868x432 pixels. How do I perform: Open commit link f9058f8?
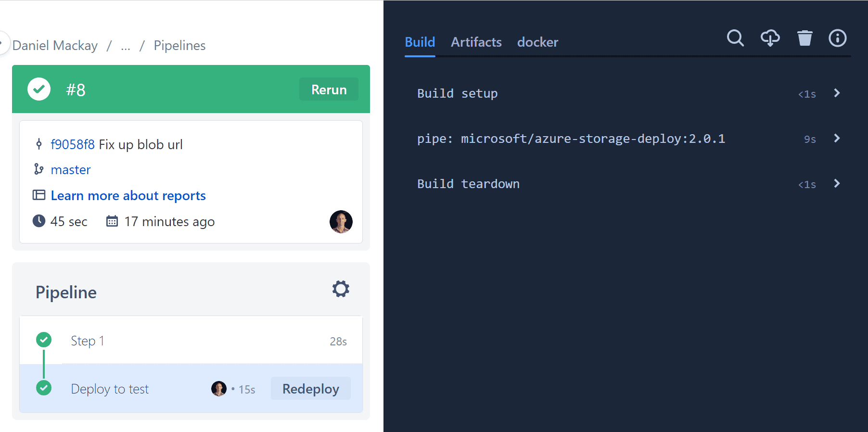(x=73, y=144)
